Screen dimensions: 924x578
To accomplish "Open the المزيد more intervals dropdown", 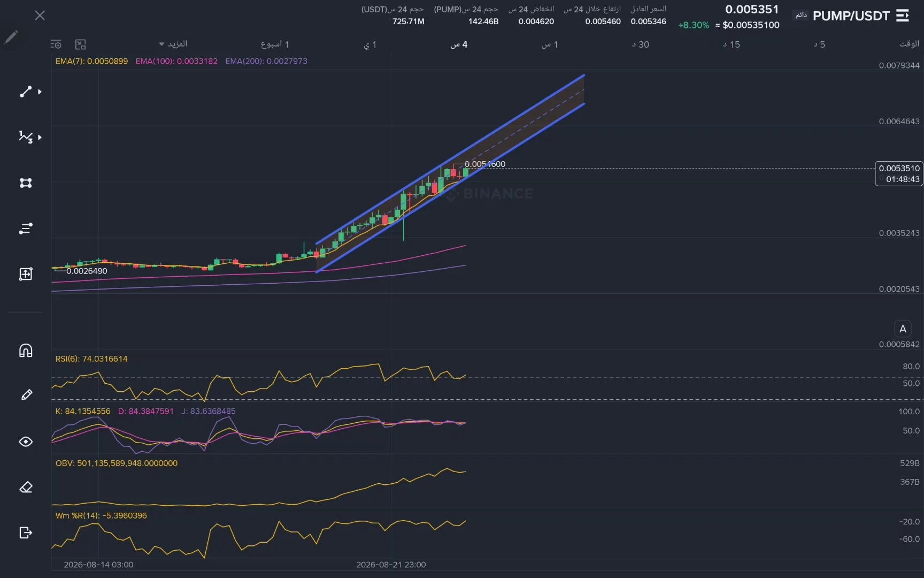I will coord(173,44).
